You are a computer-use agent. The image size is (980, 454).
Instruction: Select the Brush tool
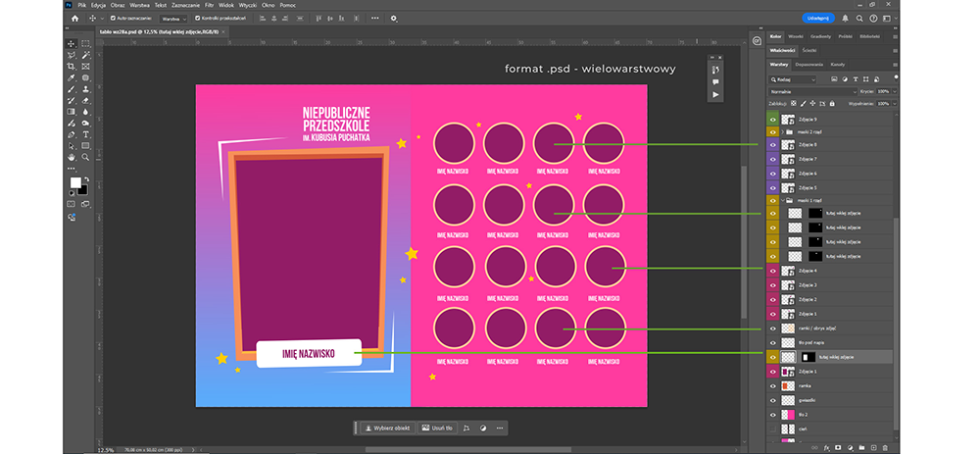coord(72,89)
